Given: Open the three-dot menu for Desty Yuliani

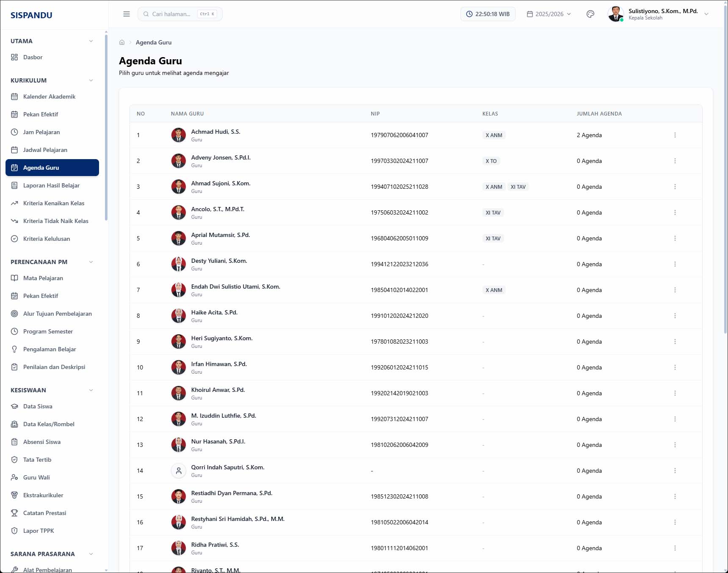Looking at the screenshot, I should [x=675, y=264].
